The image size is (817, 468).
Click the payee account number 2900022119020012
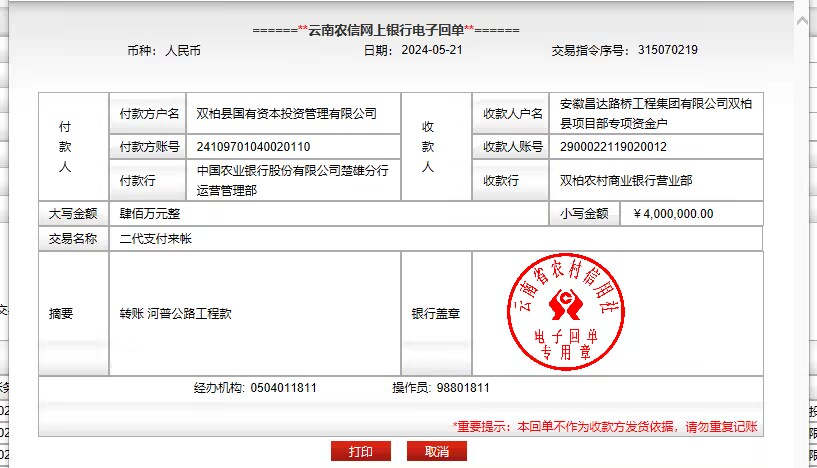[613, 147]
